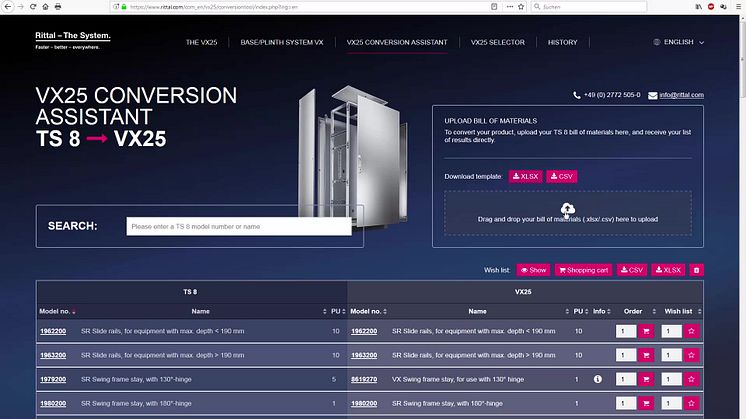Click the browser print icon

pyautogui.click(x=58, y=7)
